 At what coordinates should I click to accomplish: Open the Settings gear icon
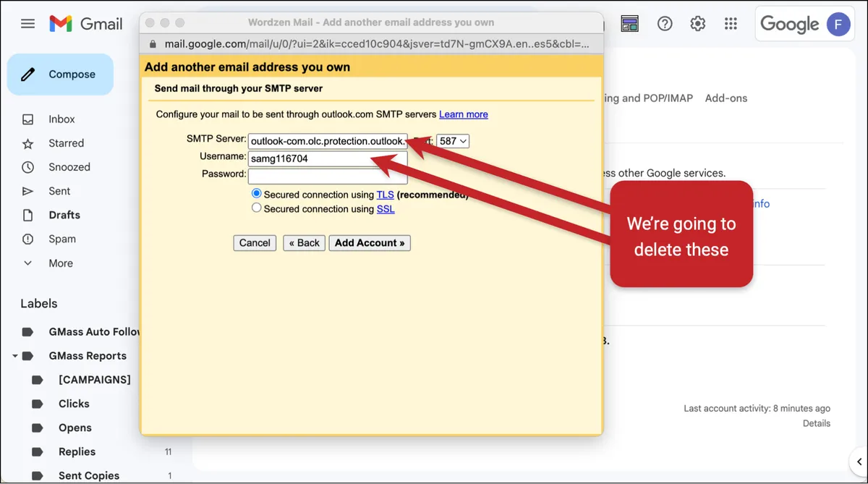click(x=697, y=24)
